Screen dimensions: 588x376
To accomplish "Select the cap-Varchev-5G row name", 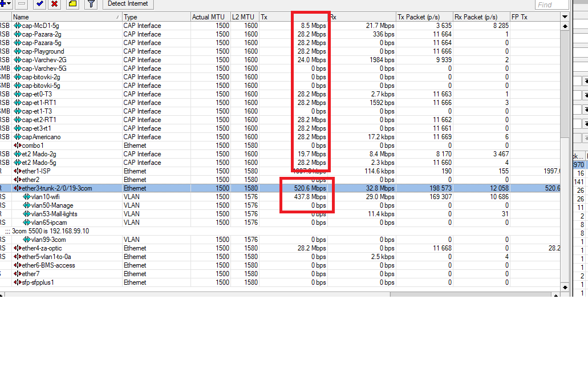I will (44, 68).
